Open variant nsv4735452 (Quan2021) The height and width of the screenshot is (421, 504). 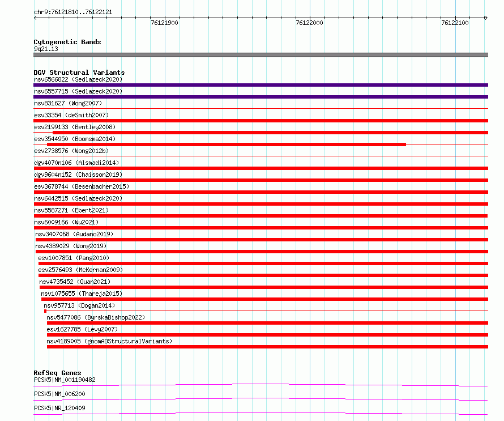click(x=75, y=282)
